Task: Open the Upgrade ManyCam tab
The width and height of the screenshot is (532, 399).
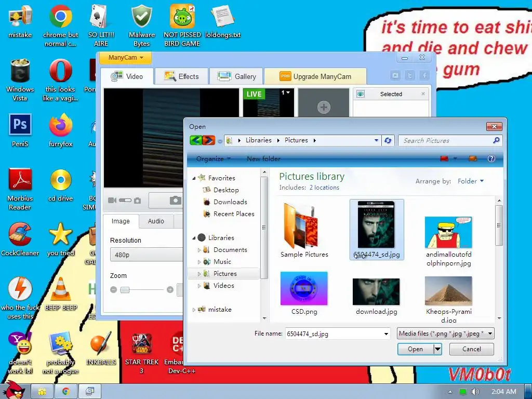Action: 315,76
